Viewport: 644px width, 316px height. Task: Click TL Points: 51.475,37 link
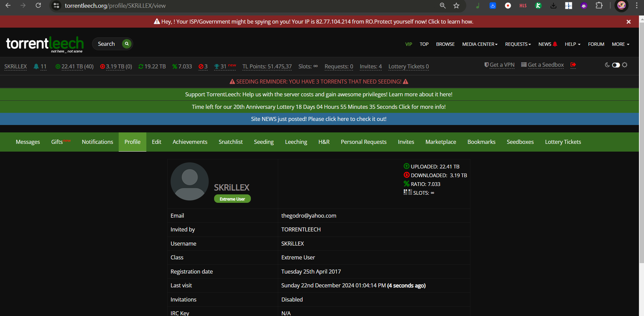pos(267,66)
